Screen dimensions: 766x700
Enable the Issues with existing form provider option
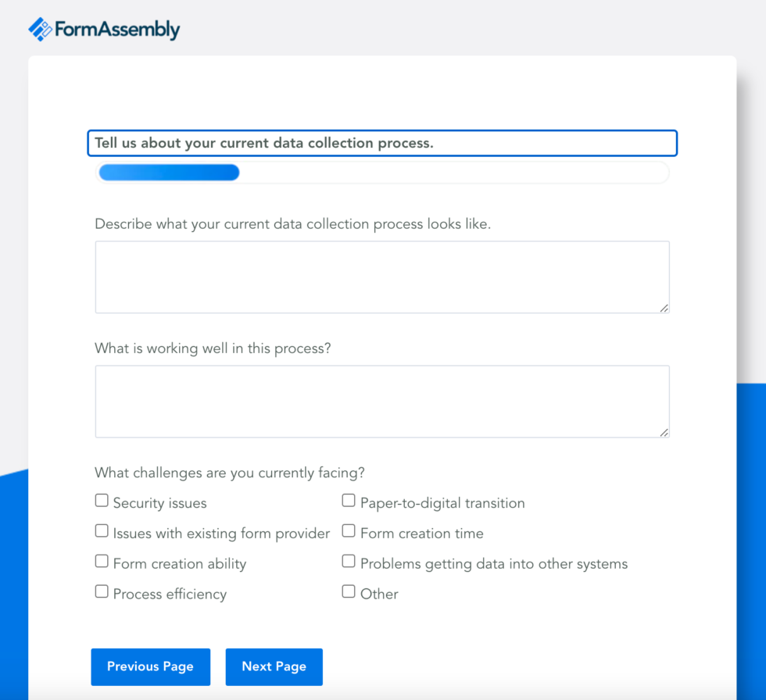[102, 530]
